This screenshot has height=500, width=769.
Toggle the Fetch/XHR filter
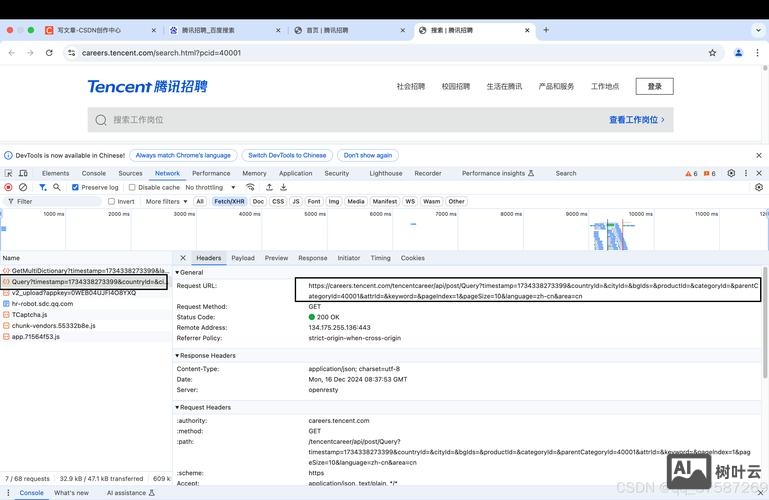(x=229, y=201)
